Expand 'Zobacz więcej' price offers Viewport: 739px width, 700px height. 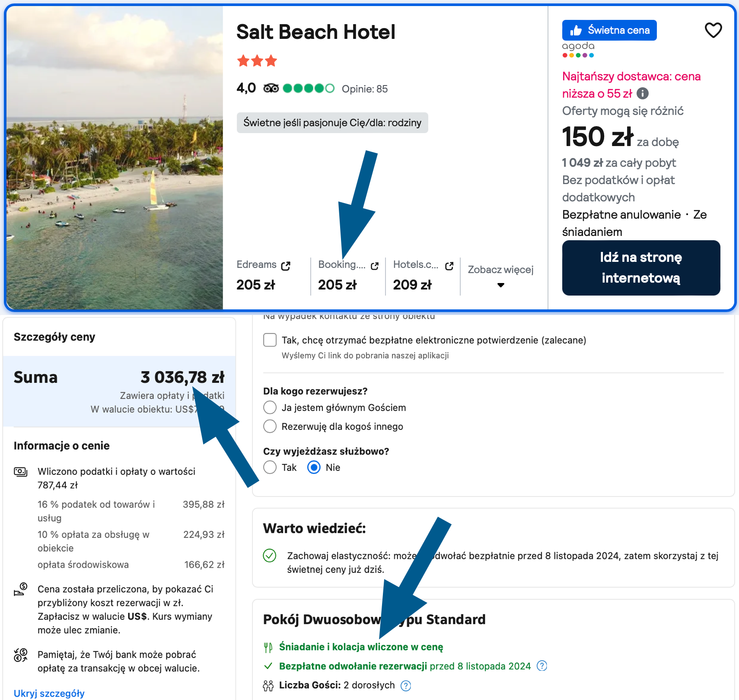[x=500, y=276]
